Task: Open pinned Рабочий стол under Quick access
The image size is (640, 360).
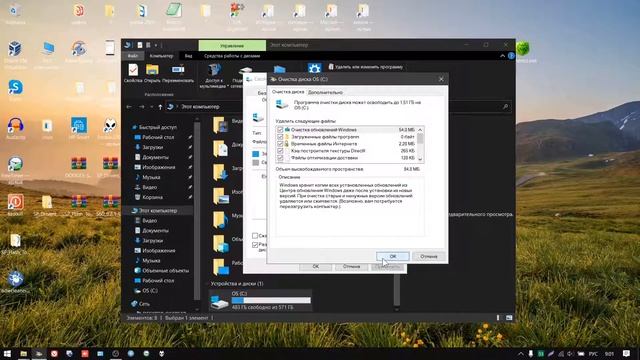Action: point(158,137)
